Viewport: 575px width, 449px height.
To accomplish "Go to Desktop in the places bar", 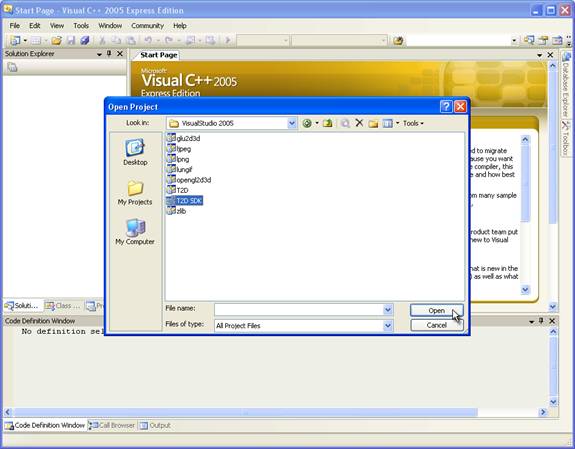I will [x=135, y=152].
